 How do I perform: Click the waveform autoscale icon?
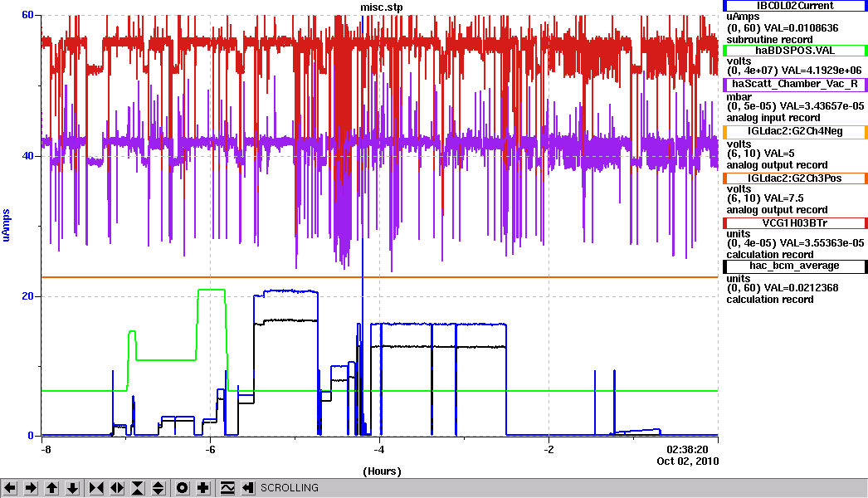click(227, 488)
